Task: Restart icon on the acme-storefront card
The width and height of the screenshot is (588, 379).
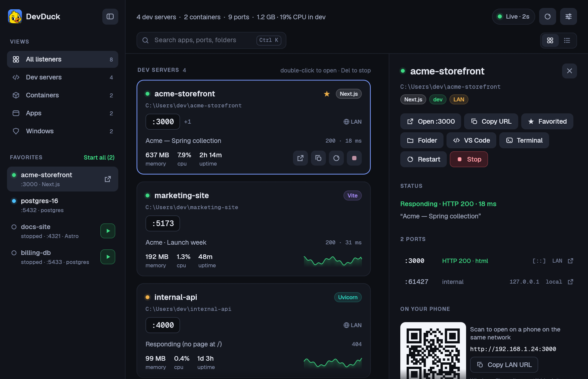Action: 336,158
